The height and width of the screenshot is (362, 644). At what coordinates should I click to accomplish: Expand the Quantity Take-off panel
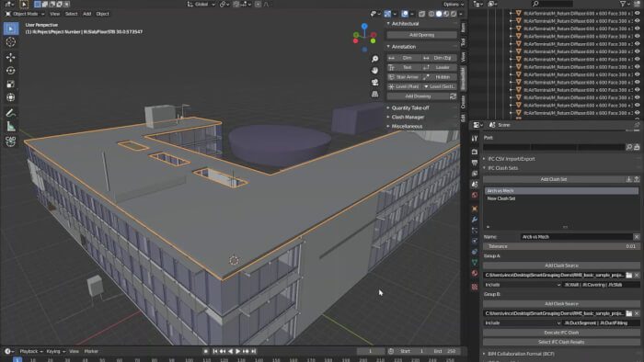[409, 107]
